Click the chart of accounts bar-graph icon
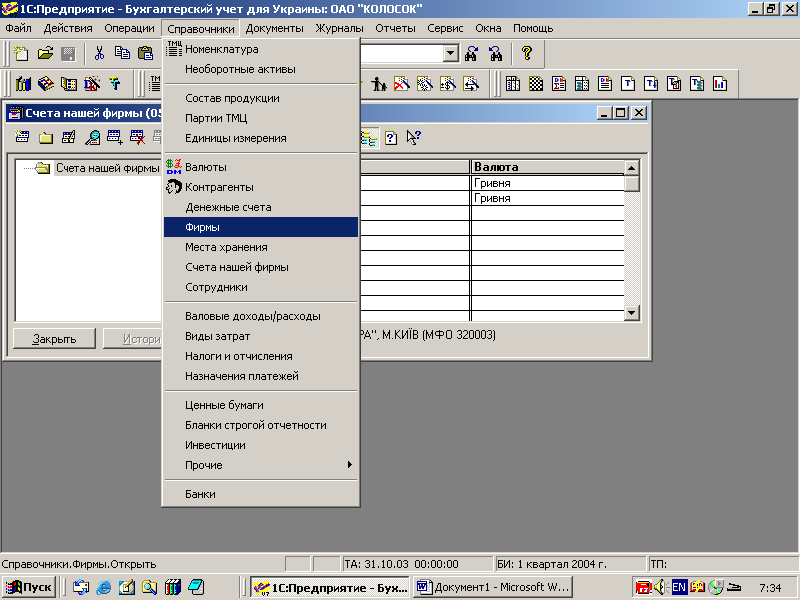 click(x=22, y=84)
